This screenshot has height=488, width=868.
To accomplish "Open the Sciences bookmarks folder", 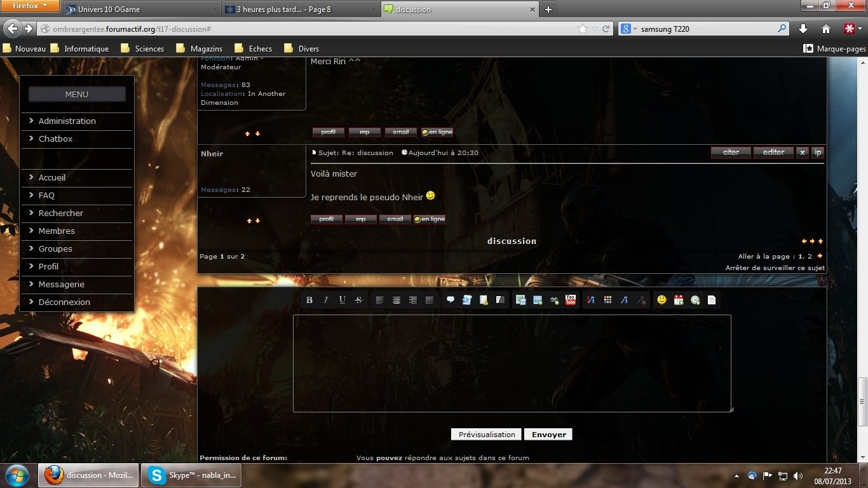I will coord(142,48).
